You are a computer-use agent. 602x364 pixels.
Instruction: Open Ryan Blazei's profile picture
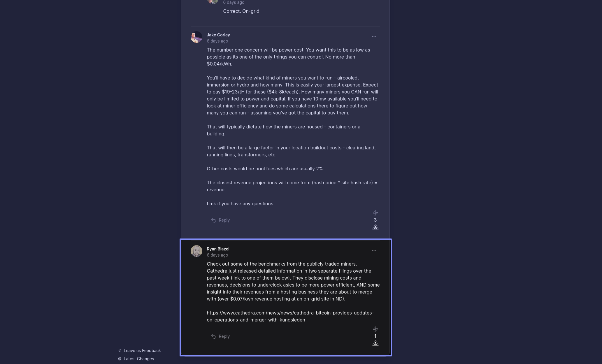(x=196, y=251)
